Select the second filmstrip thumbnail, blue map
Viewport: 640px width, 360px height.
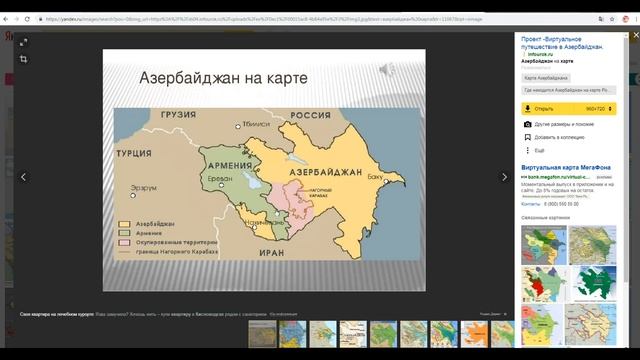pos(293,334)
